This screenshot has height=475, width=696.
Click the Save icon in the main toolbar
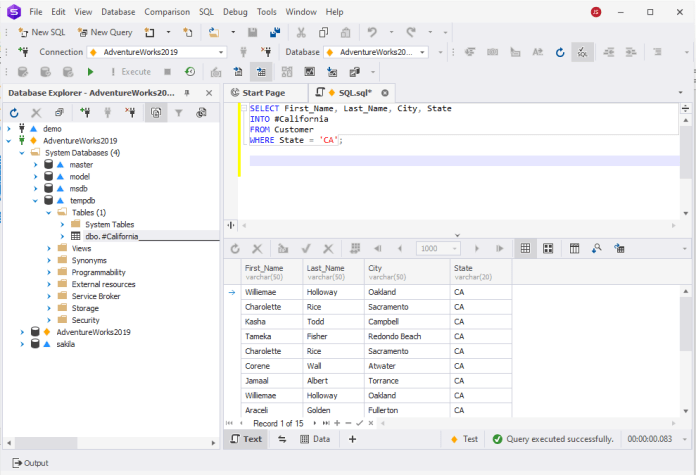pyautogui.click(x=250, y=32)
